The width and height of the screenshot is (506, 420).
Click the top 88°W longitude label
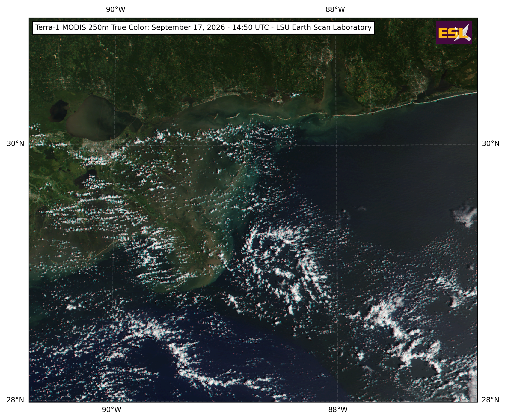pyautogui.click(x=335, y=10)
